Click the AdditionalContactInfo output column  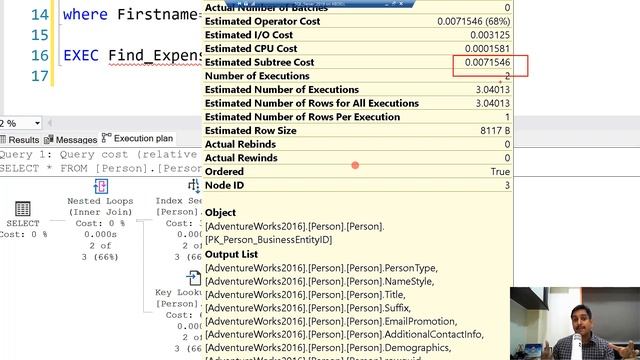344,335
